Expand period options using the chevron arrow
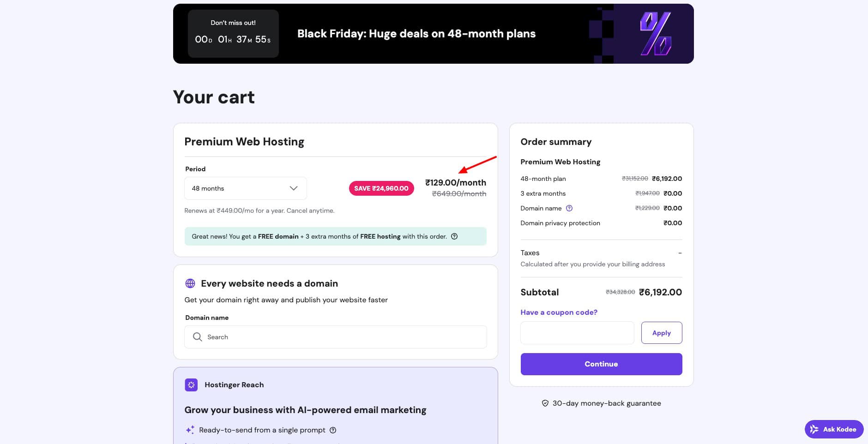Screen dimensions: 868x444 [294, 188]
